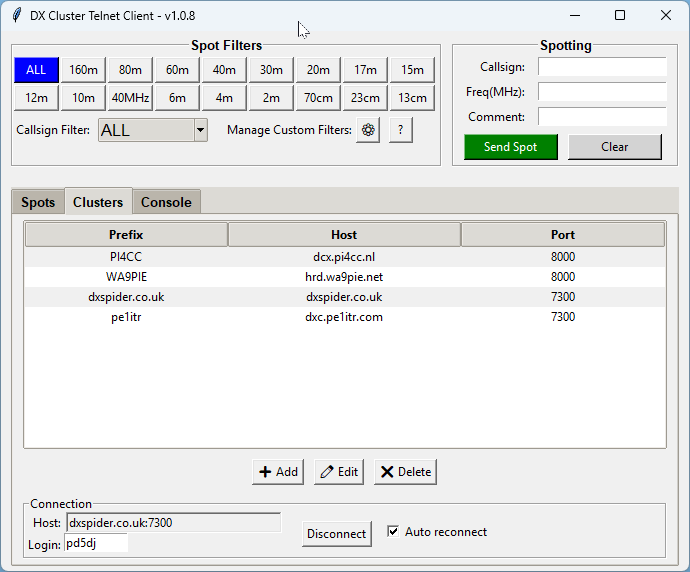The image size is (690, 572).
Task: Click the question mark help button
Action: (x=401, y=130)
